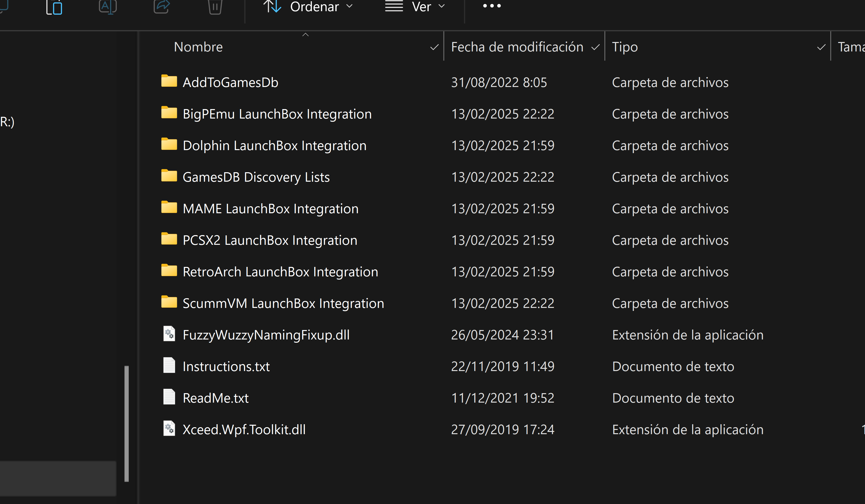
Task: Click the ReadMe.txt file name
Action: 215,398
